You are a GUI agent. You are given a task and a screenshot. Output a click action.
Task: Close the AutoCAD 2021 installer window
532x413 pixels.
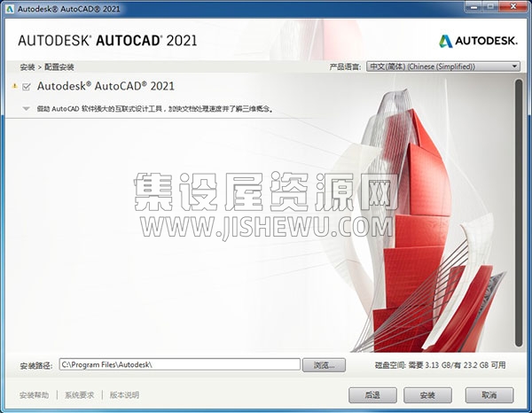tap(512, 6)
